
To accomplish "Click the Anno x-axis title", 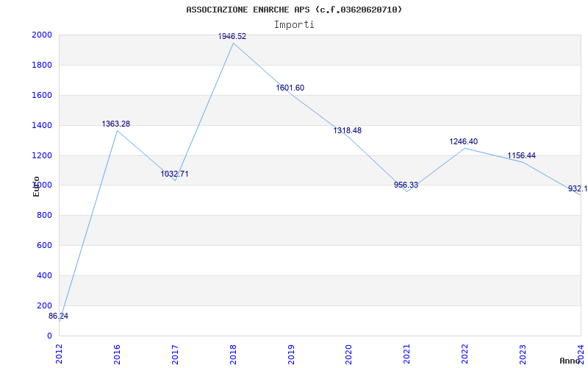I will [570, 361].
